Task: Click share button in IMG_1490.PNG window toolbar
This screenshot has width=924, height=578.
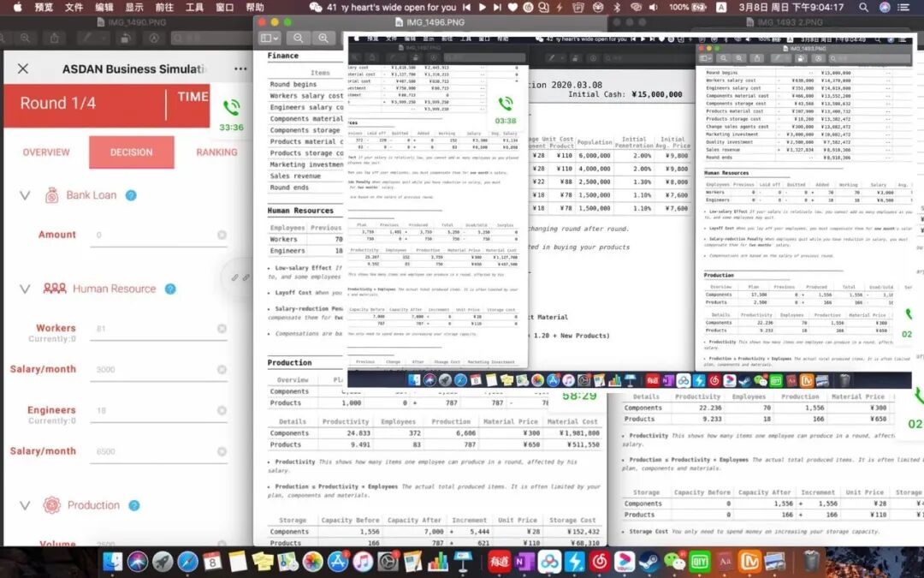Action: 54,39
